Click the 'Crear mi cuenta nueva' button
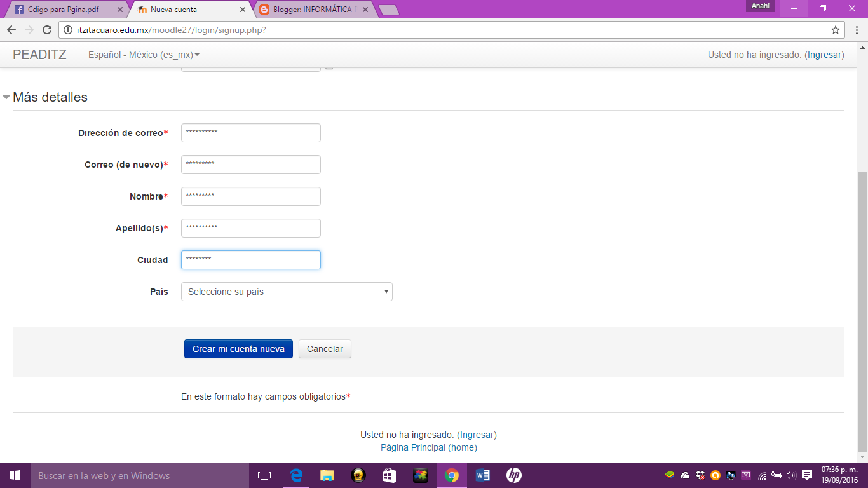868x488 pixels. click(238, 349)
